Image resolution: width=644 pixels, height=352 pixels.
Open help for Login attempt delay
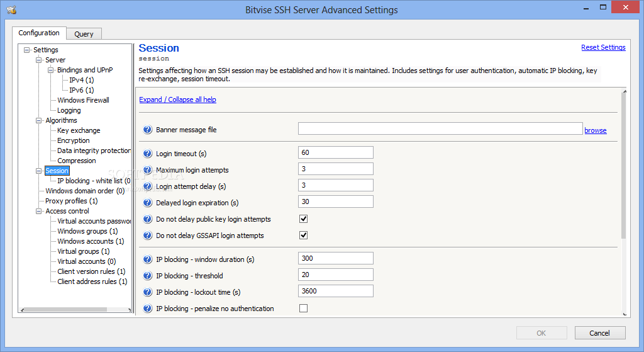click(x=147, y=186)
